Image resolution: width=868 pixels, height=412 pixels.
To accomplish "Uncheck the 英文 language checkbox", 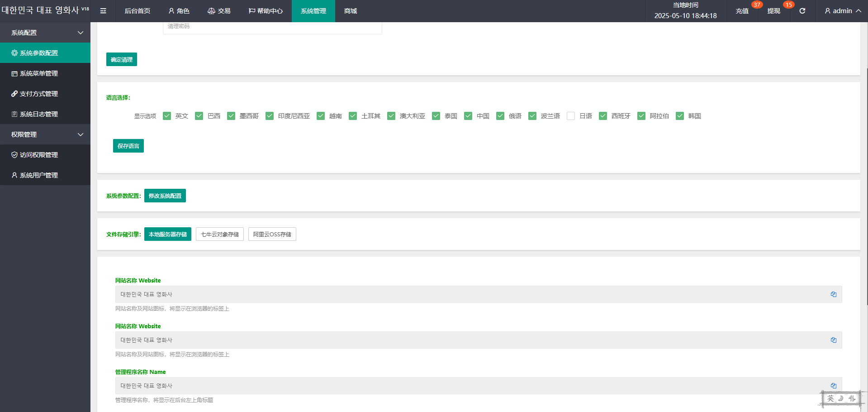I will pos(167,116).
